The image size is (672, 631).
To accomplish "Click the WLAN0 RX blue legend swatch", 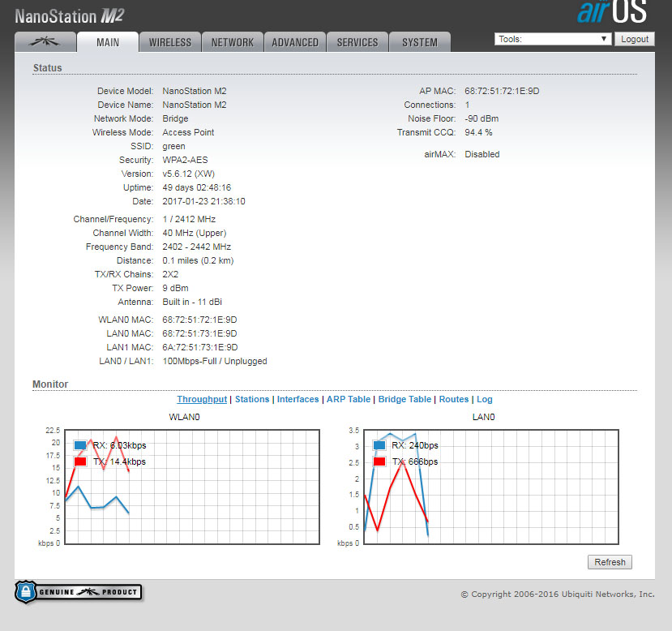I will 80,445.
